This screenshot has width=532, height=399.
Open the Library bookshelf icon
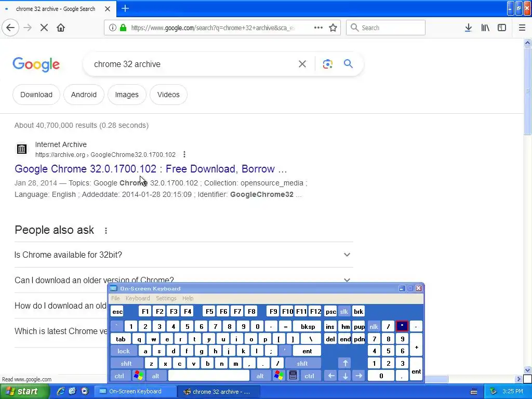485,28
